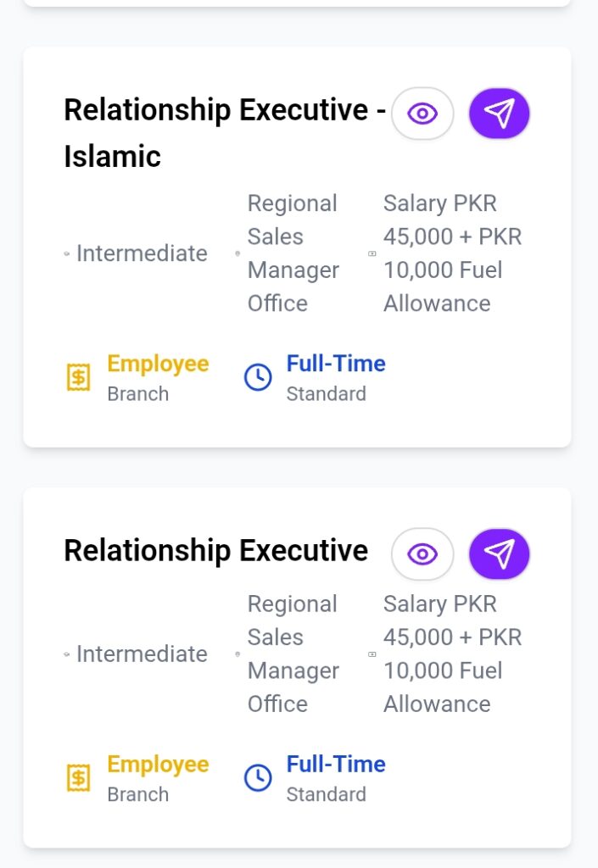Apply to the Relationship Executive - Islamic position
This screenshot has width=598, height=868.
point(499,112)
